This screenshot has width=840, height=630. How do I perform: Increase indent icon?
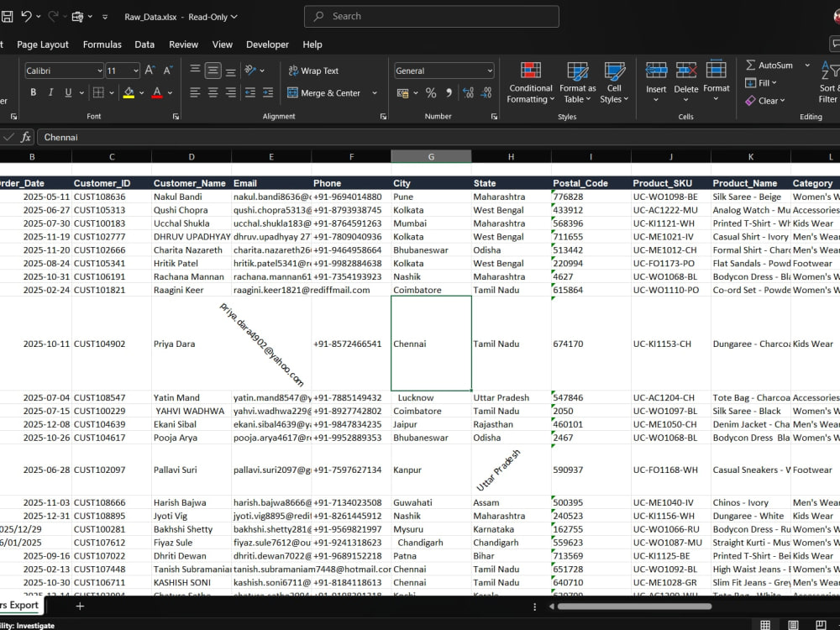pyautogui.click(x=268, y=92)
